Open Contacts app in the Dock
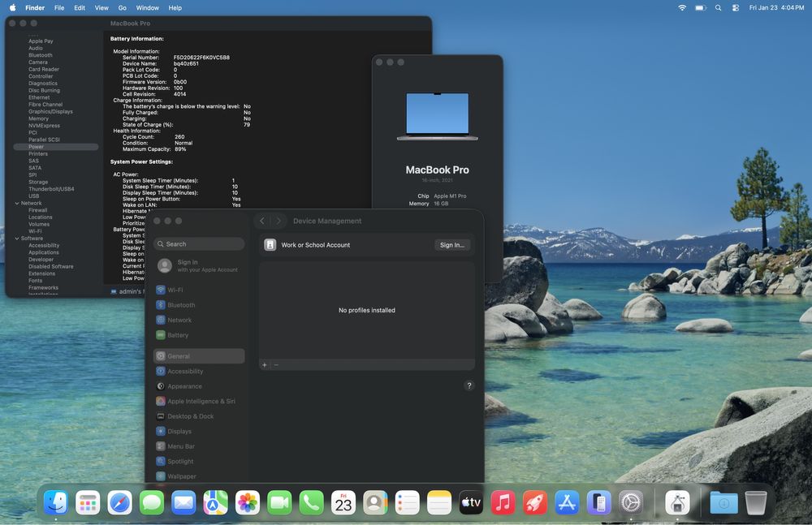812x525 pixels. 375,502
